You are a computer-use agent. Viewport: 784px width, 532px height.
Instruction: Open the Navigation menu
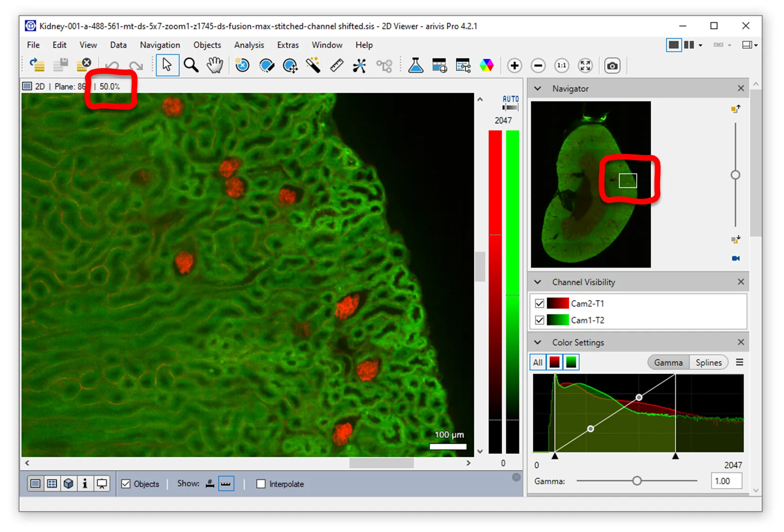pyautogui.click(x=160, y=45)
